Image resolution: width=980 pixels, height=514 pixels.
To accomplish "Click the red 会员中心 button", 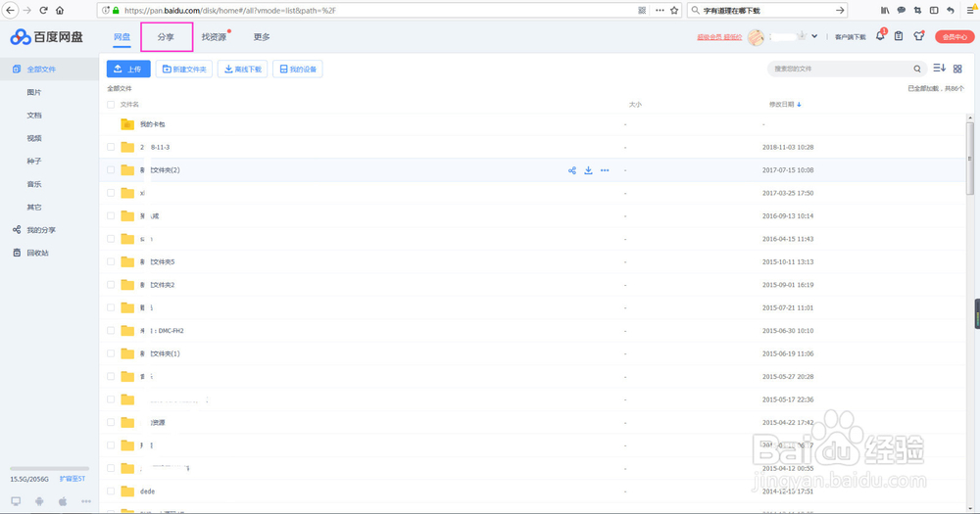I will [x=954, y=37].
